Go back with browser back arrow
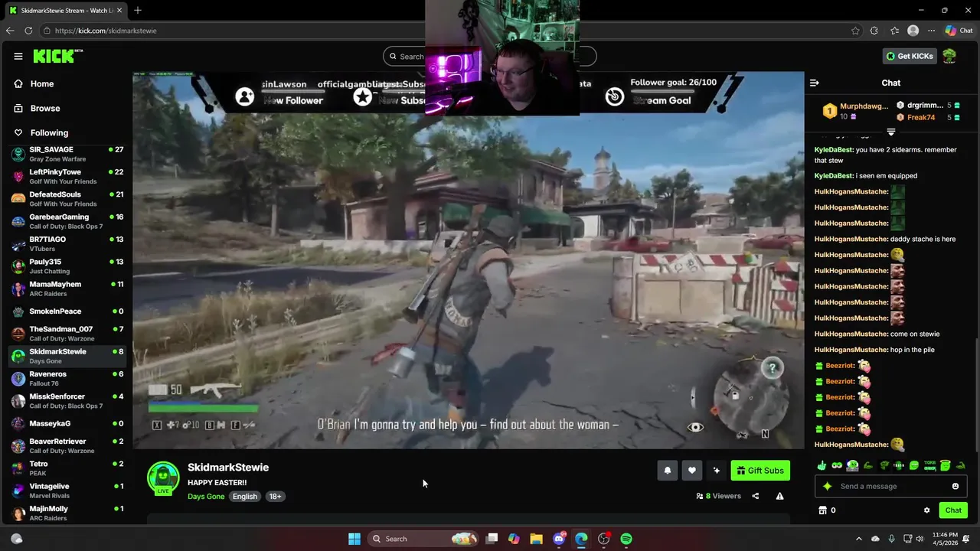The width and height of the screenshot is (980, 551). 10,31
